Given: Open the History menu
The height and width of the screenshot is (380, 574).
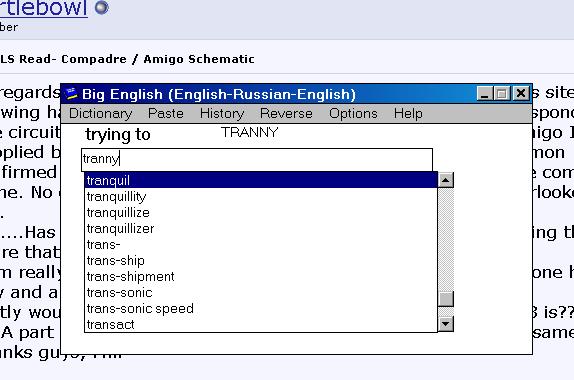Looking at the screenshot, I should (x=222, y=113).
